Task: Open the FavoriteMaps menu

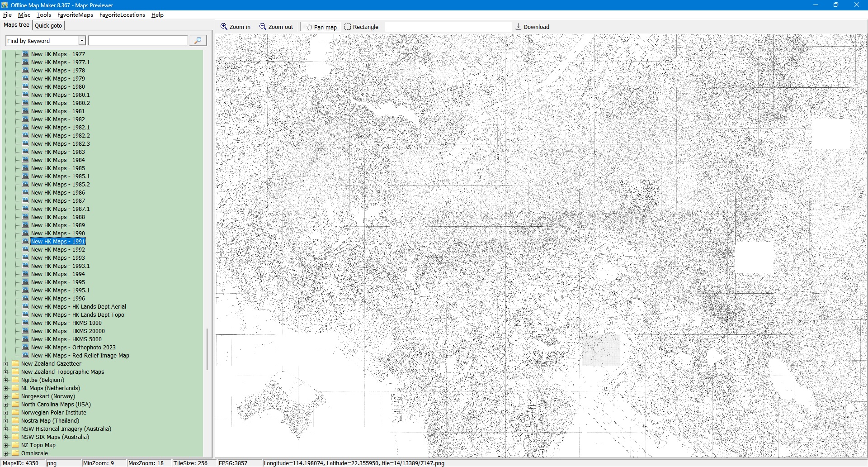Action: (75, 15)
